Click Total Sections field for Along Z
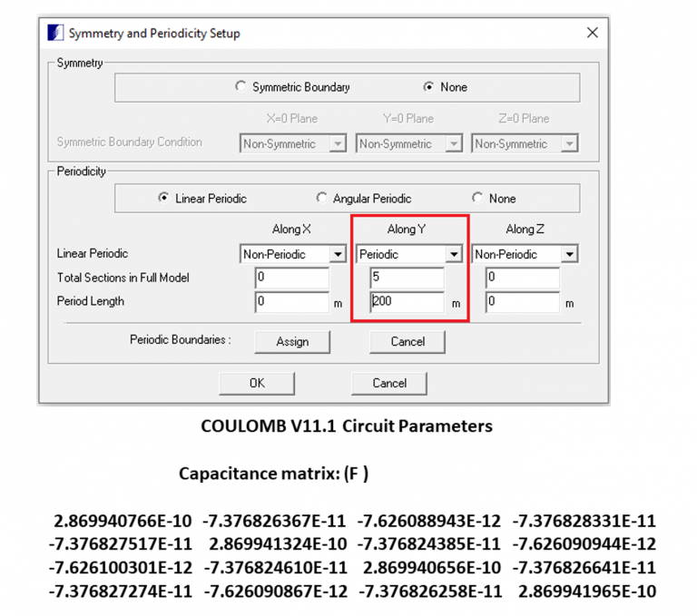This screenshot has width=697, height=616. tap(522, 278)
